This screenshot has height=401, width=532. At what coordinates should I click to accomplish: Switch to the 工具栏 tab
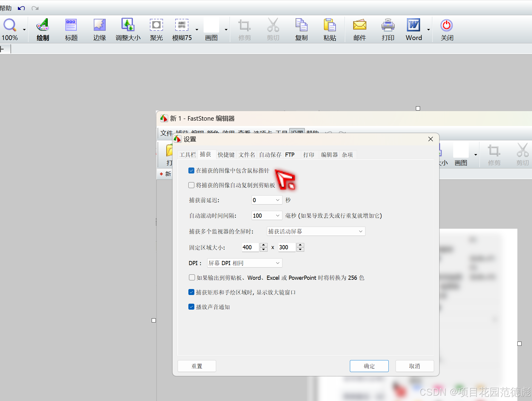coord(187,155)
